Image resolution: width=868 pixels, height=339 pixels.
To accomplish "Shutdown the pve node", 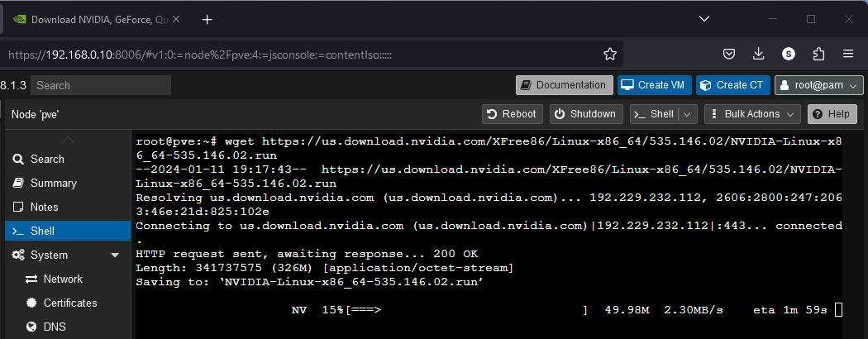I will 586,114.
